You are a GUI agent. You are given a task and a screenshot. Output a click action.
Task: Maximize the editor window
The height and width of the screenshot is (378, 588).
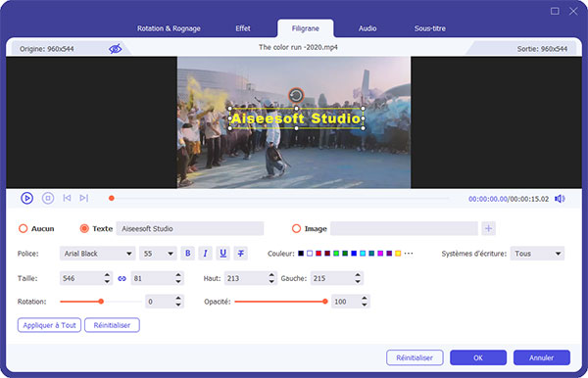[555, 11]
